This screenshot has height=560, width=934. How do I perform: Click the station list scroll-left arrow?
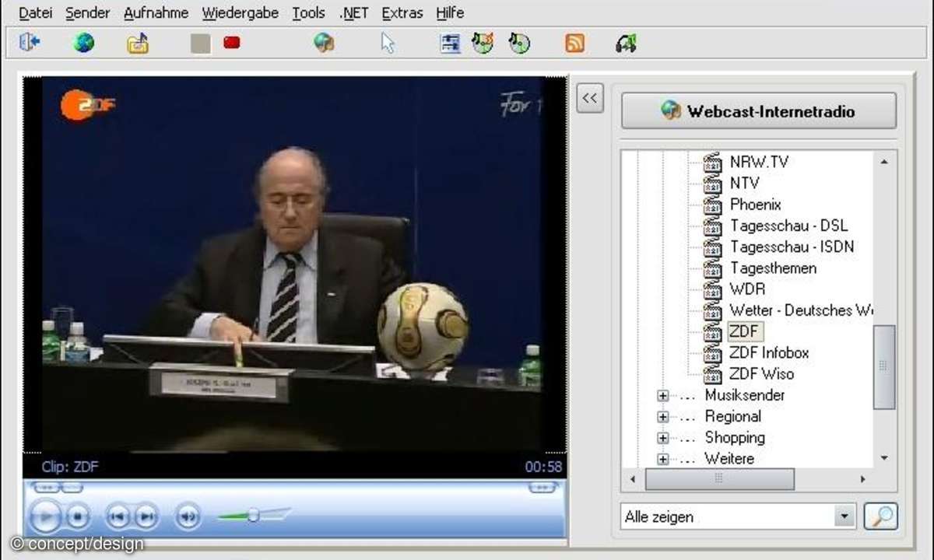point(632,479)
